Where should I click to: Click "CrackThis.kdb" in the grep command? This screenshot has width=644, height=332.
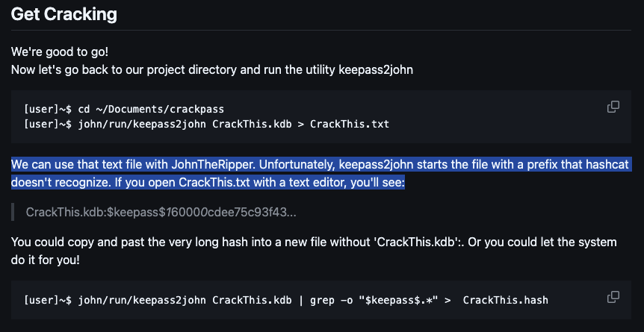pos(253,300)
